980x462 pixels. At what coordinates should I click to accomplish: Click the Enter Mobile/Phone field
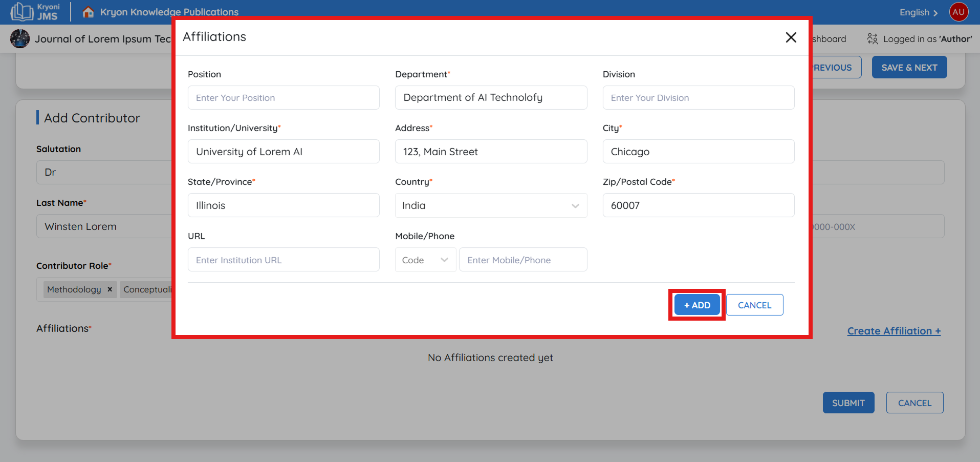pyautogui.click(x=522, y=260)
